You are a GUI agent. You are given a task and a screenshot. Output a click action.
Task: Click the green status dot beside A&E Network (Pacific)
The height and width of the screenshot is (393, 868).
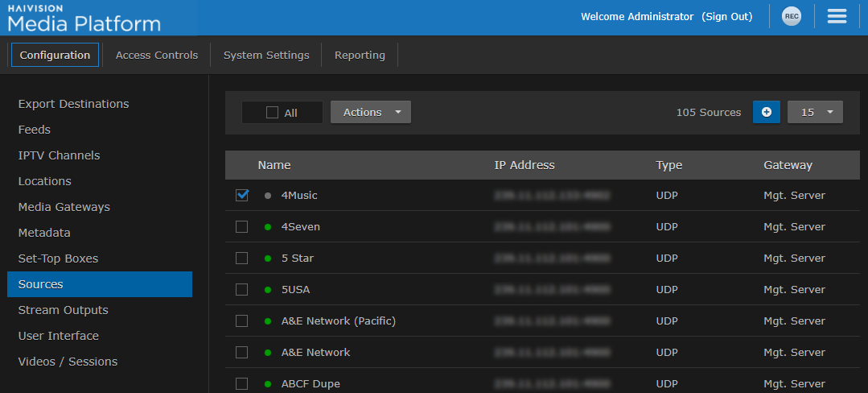coord(268,321)
